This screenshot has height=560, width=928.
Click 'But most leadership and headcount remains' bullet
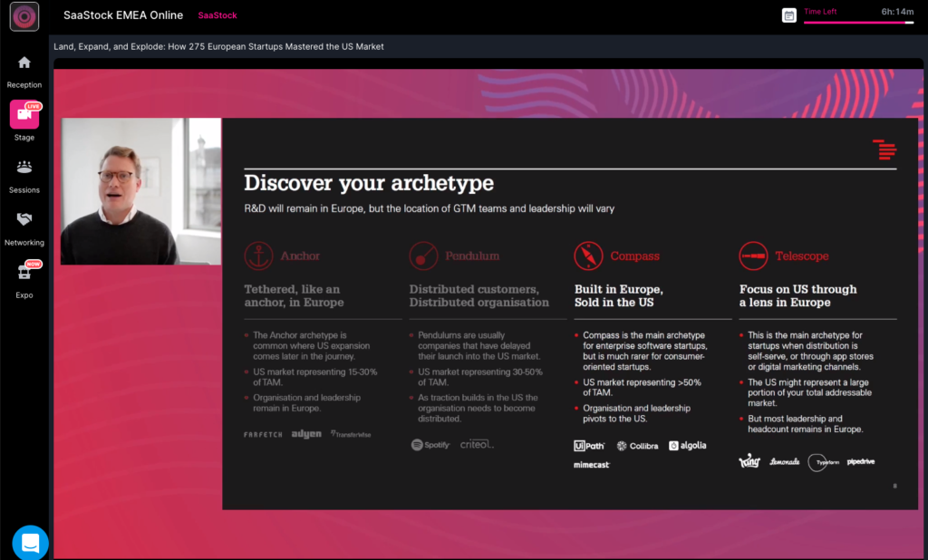point(805,424)
